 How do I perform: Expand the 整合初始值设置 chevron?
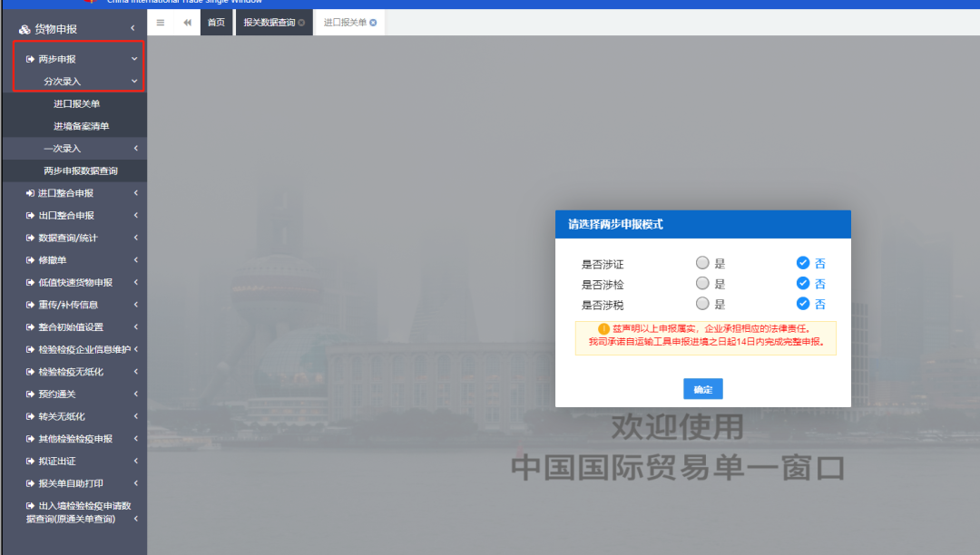135,327
